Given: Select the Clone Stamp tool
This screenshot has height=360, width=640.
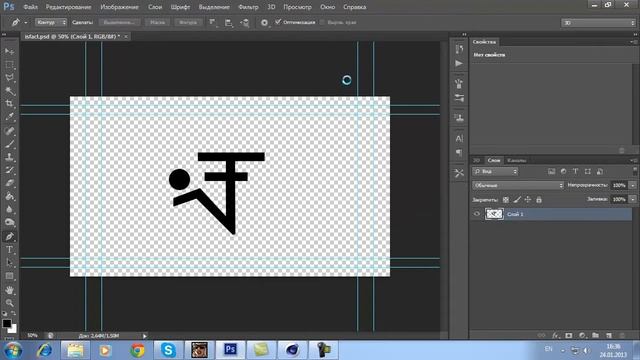Looking at the screenshot, I should (x=9, y=157).
